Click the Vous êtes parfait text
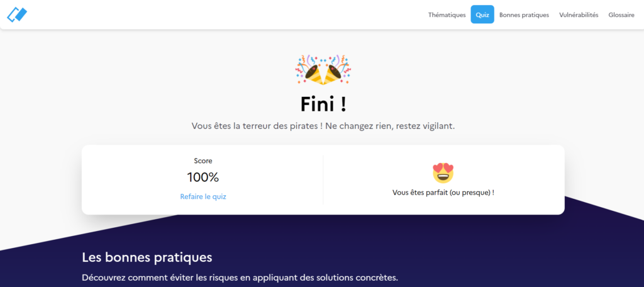Viewport: 644px width, 287px height. click(443, 193)
